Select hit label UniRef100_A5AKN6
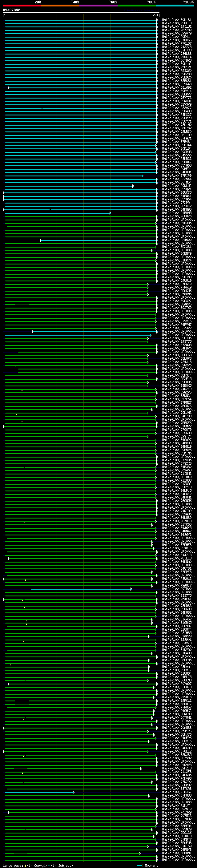This screenshot has width=197, height=868. tap(177, 291)
